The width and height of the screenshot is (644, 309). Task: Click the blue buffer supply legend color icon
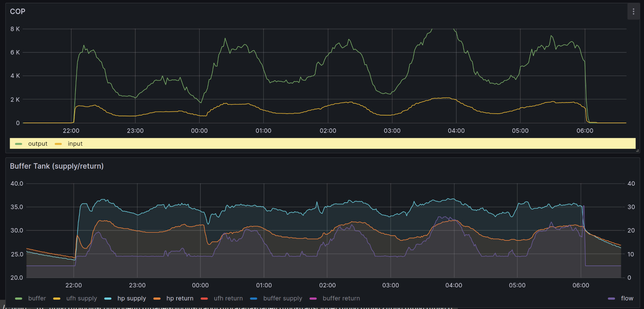point(254,299)
